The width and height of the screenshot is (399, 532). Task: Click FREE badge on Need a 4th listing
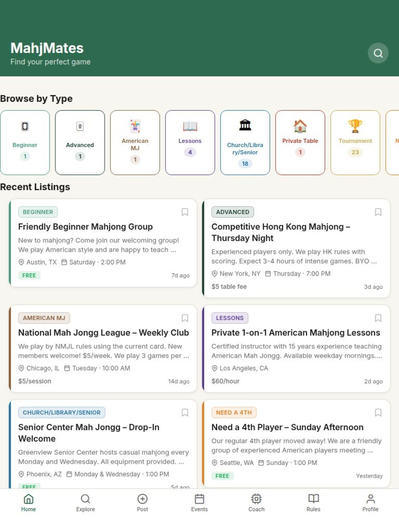223,476
